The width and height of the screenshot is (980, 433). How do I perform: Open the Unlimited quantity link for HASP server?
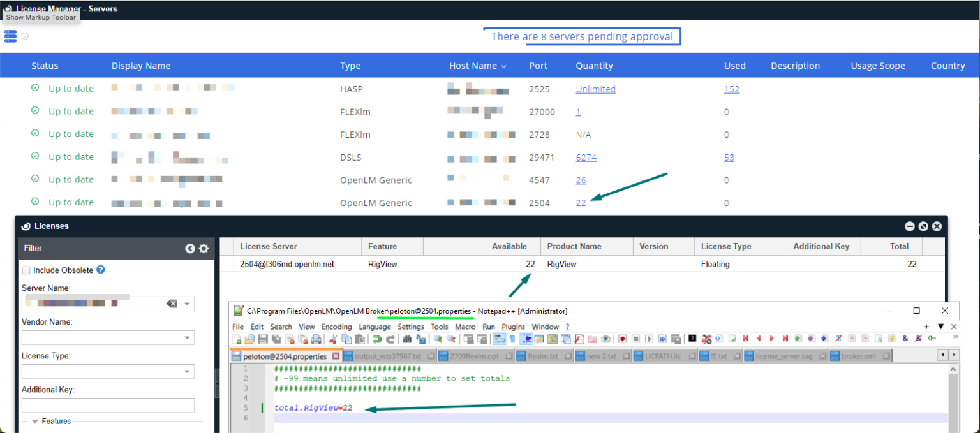(x=595, y=89)
